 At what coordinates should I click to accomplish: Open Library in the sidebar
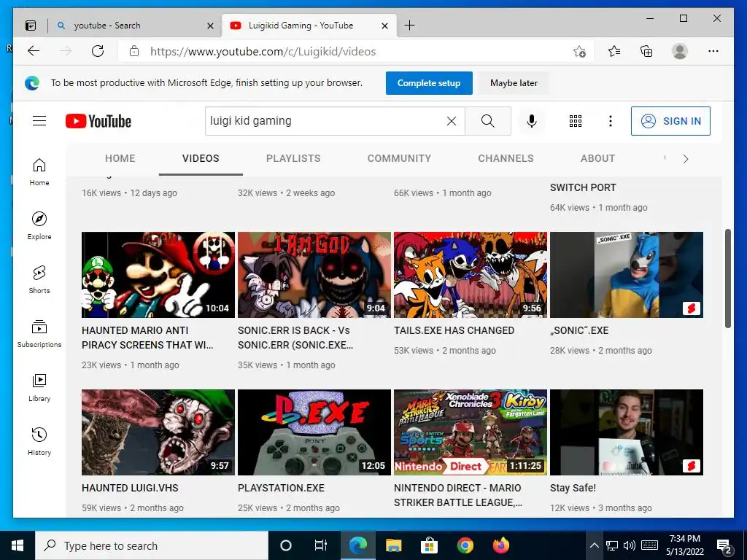39,388
